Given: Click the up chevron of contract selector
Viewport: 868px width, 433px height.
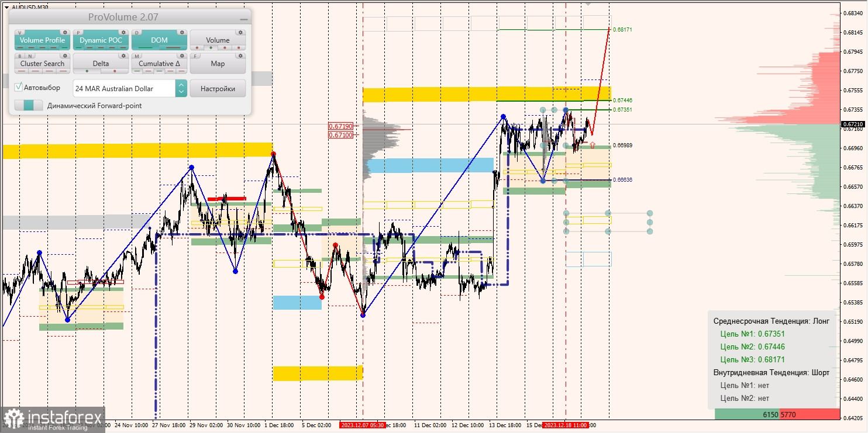Looking at the screenshot, I should click(x=181, y=85).
